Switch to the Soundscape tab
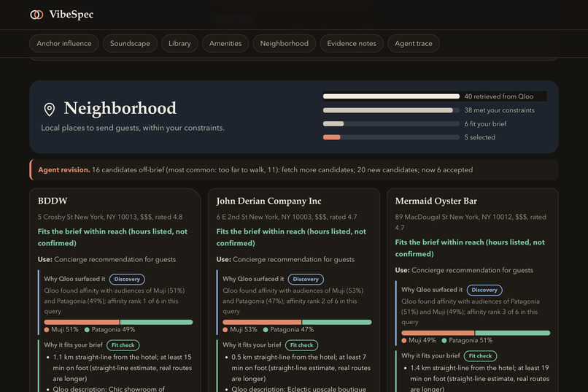This screenshot has width=588, height=392. point(130,44)
